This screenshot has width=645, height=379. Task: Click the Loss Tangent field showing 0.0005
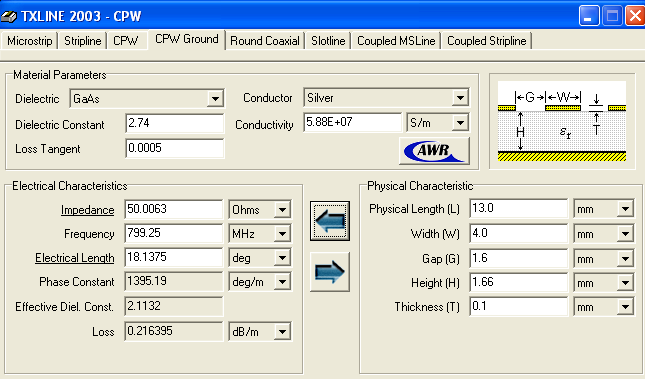174,148
